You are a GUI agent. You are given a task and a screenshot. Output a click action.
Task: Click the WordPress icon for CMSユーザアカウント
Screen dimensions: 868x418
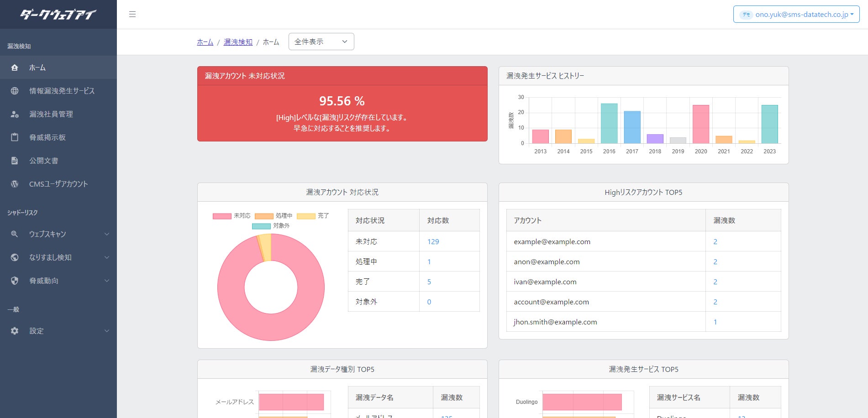point(15,184)
